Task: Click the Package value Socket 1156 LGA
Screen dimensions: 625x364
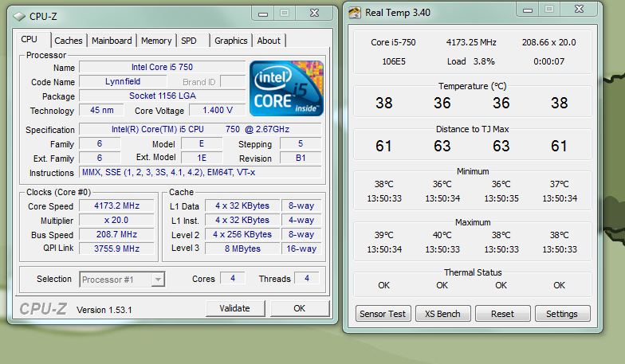Action: pos(163,96)
